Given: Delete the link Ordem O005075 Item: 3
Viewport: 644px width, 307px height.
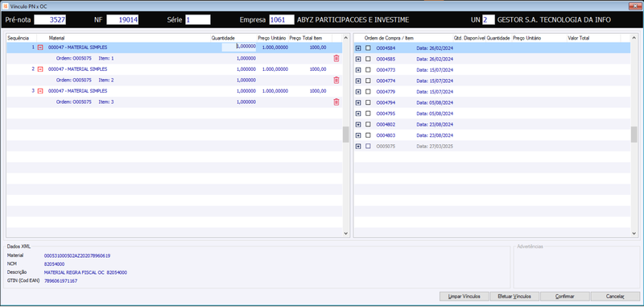Looking at the screenshot, I should click(x=336, y=102).
